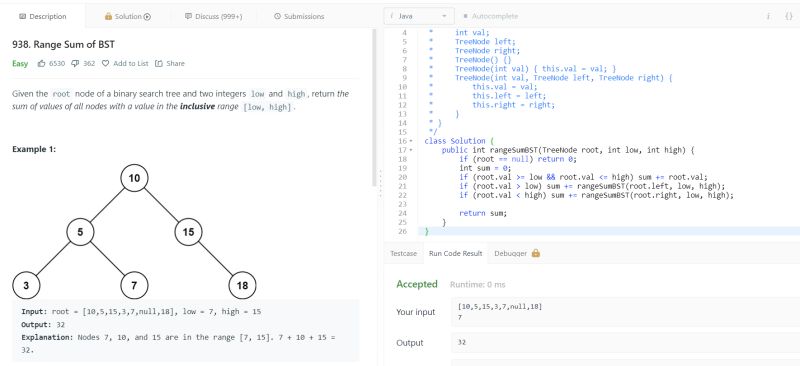
Task: Click the panel divider drag handle
Action: click(380, 184)
